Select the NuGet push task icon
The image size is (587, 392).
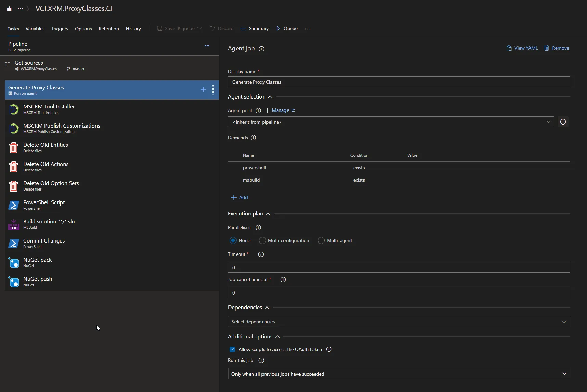click(x=14, y=282)
